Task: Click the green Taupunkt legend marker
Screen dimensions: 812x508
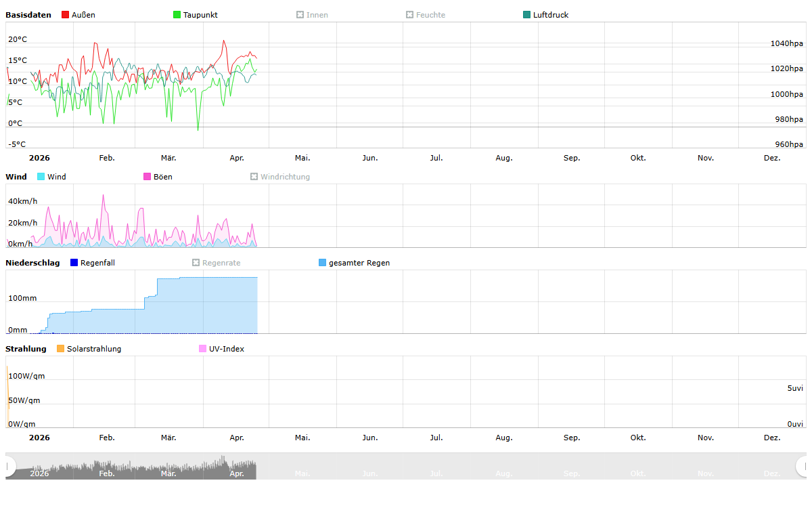Action: click(x=177, y=15)
